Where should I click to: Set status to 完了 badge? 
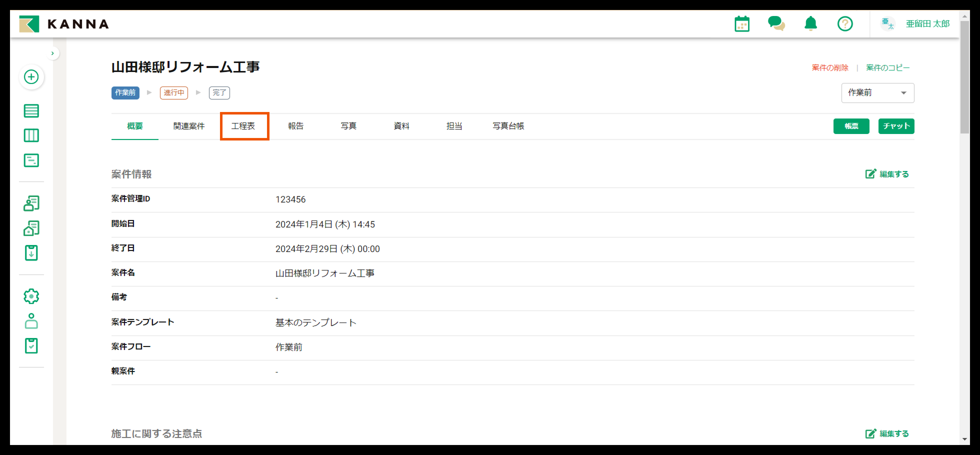click(219, 93)
